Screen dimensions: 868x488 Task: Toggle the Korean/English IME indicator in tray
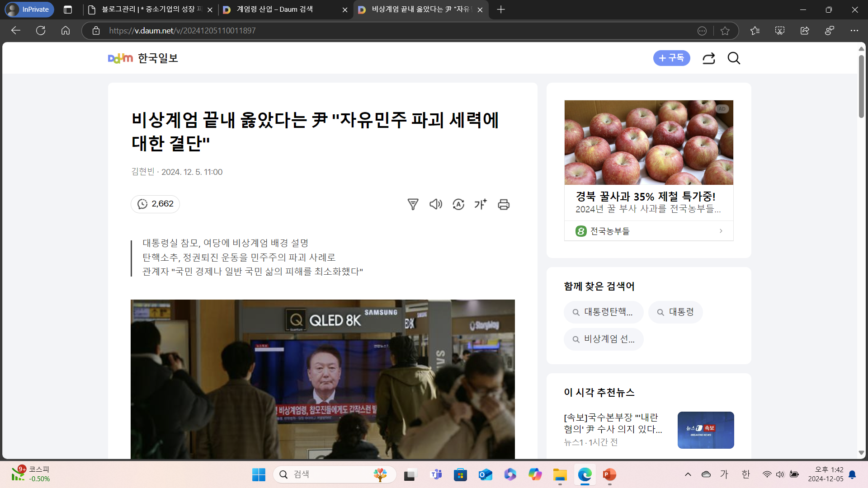[745, 474]
